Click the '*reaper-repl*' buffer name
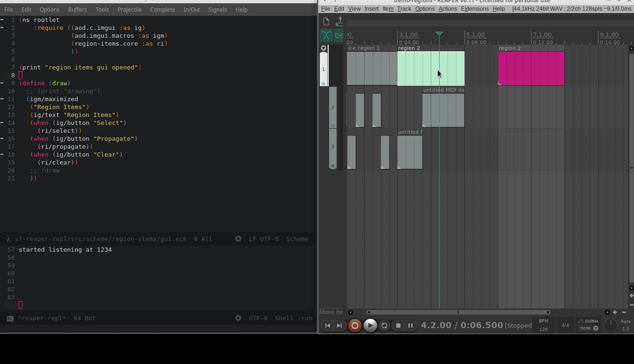This screenshot has height=364, width=634. pos(42,318)
